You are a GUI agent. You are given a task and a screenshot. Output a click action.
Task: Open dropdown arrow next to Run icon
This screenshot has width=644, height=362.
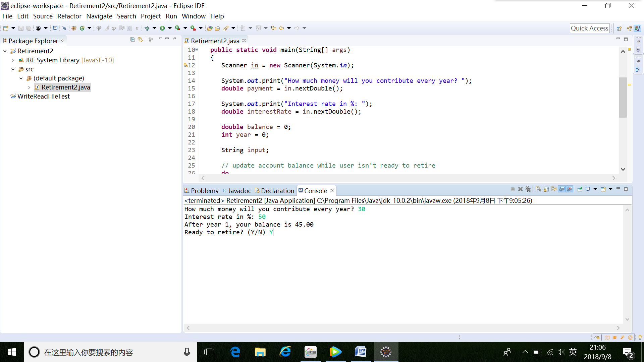pyautogui.click(x=170, y=28)
